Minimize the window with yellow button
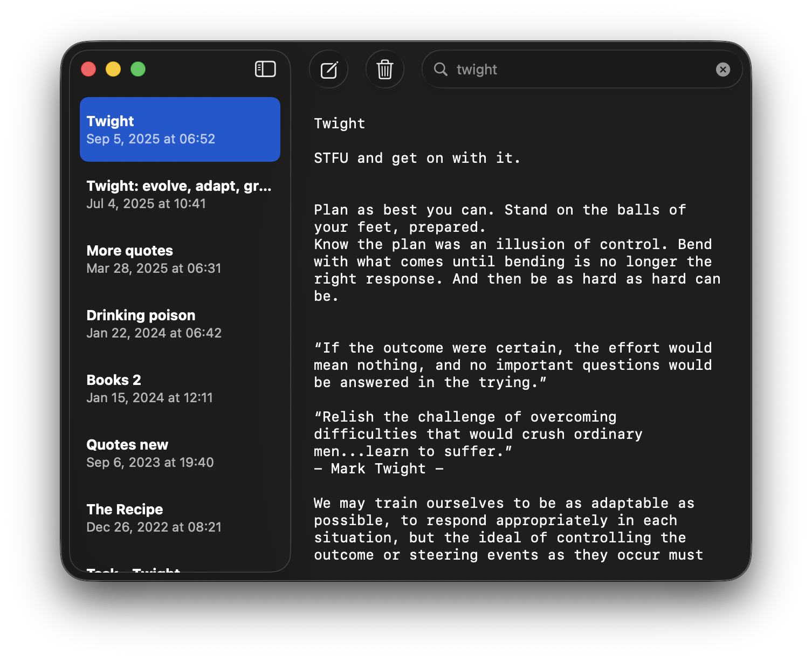Screen dimensions: 812x661 coord(113,69)
